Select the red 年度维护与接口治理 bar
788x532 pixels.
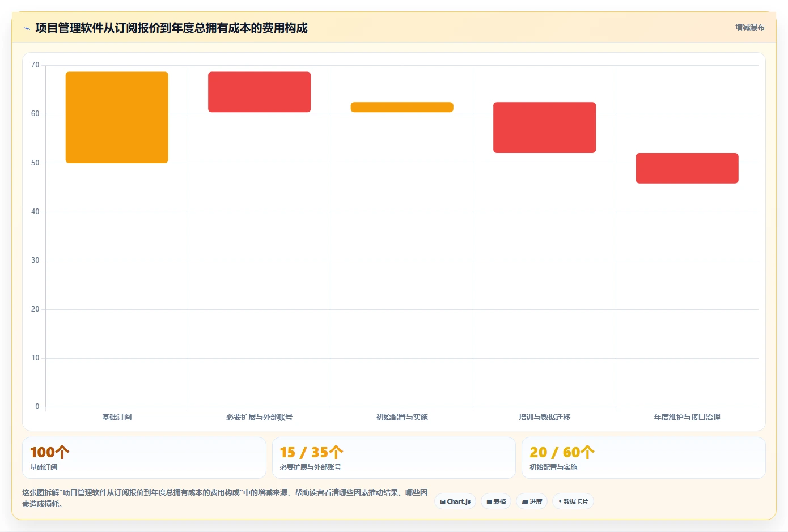(687, 168)
